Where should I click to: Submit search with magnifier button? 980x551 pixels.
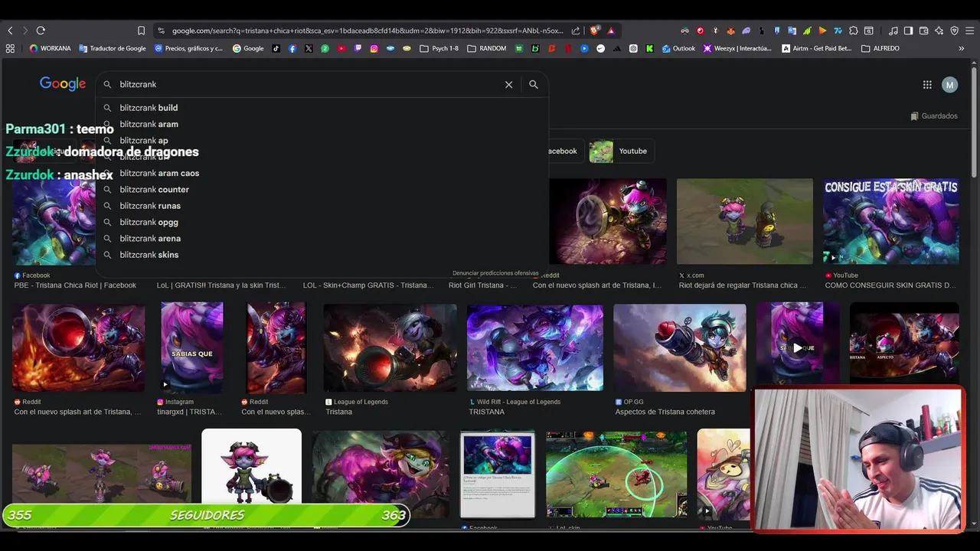point(534,85)
